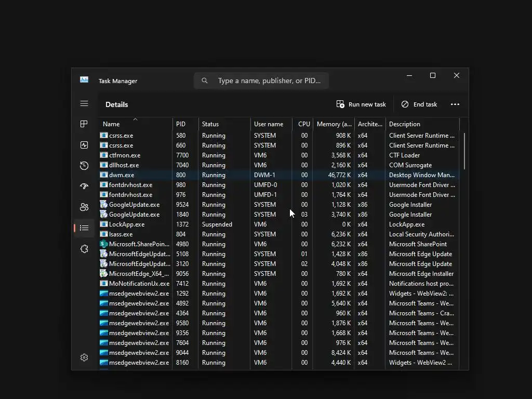Click Local Security Authority description
532x399 pixels.
coord(421,234)
